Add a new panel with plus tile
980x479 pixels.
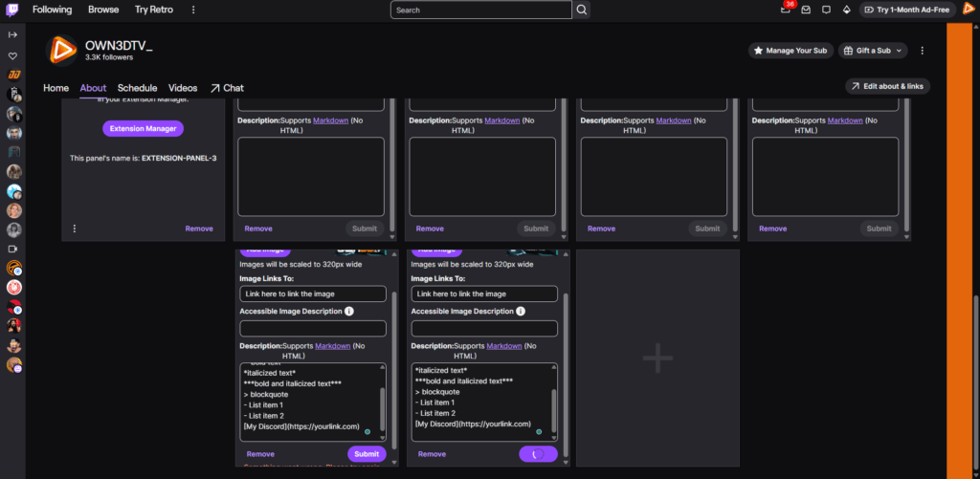tap(657, 359)
